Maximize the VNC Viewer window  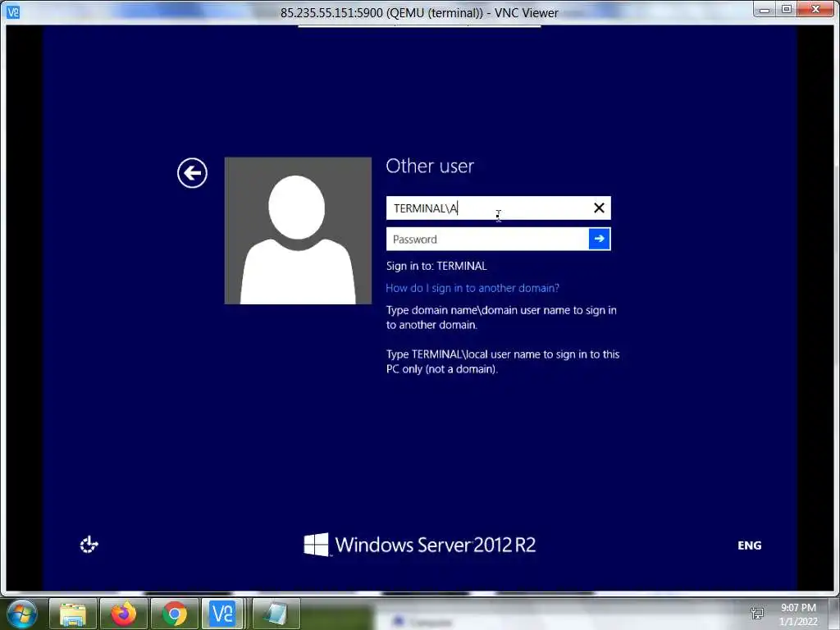pyautogui.click(x=786, y=10)
